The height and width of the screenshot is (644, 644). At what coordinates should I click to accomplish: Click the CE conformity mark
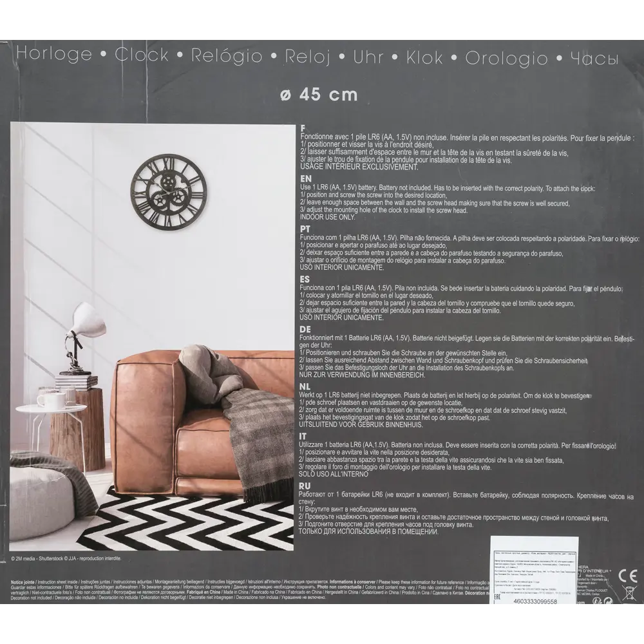point(628,576)
